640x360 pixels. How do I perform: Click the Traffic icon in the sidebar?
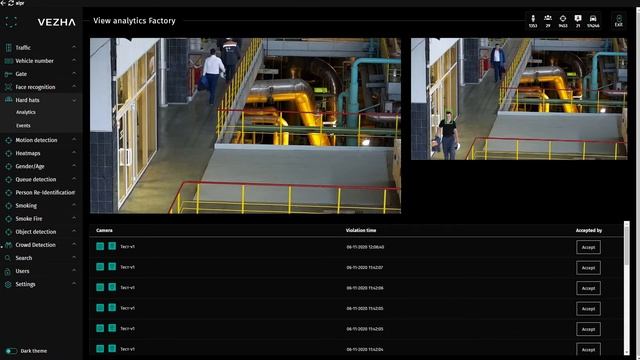point(8,48)
